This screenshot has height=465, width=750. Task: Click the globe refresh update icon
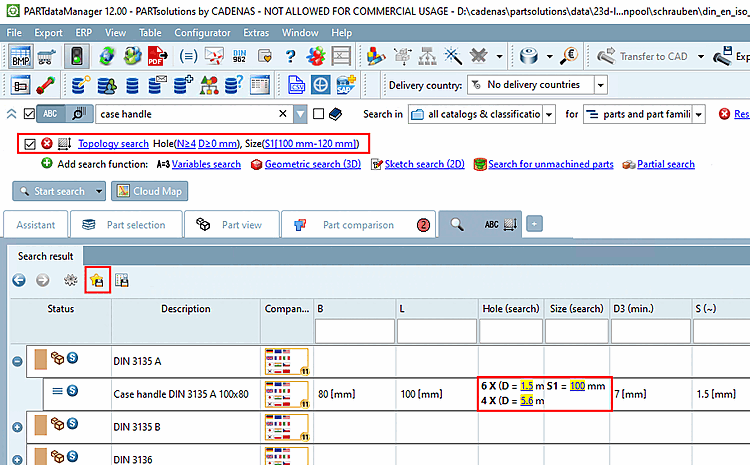coord(107,56)
